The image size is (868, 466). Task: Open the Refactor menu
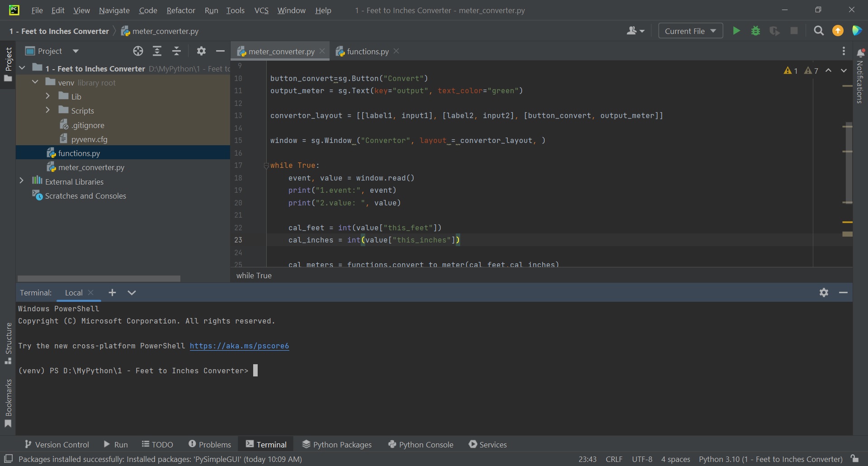[181, 10]
